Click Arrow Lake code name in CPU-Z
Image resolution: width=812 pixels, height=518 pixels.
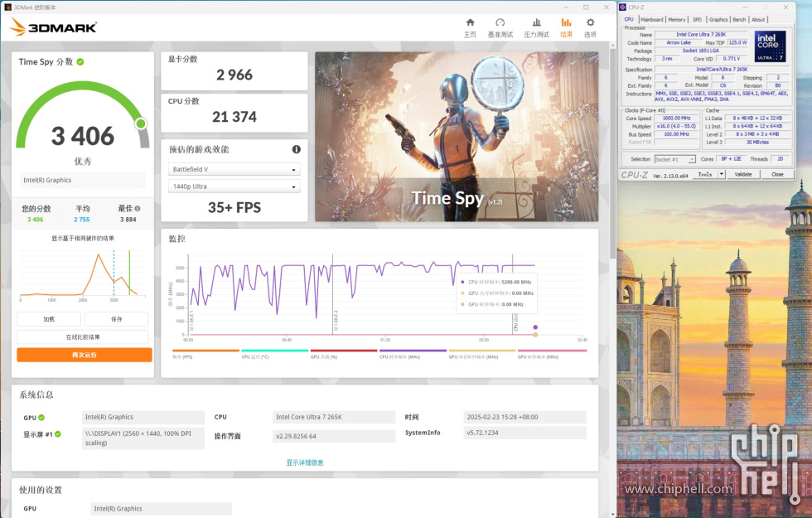(679, 42)
